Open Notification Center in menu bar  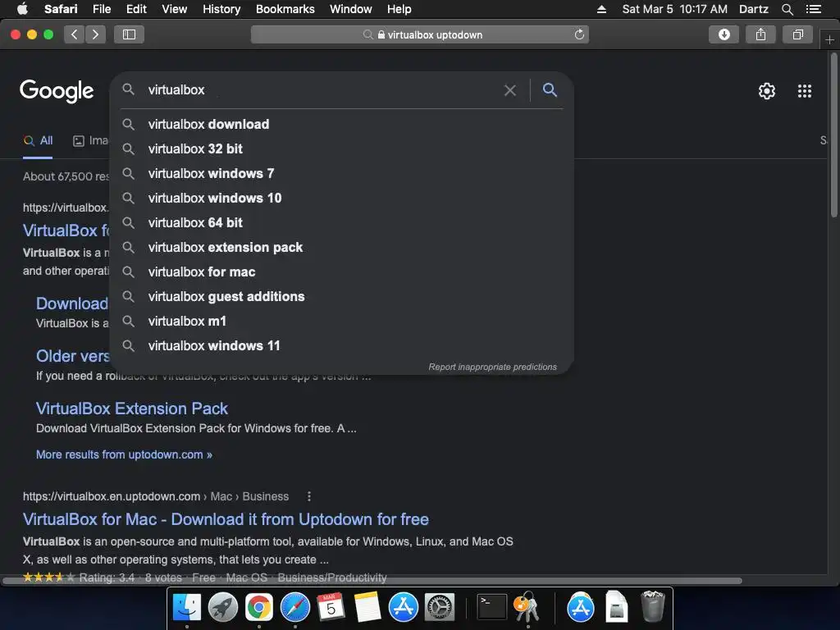point(813,9)
